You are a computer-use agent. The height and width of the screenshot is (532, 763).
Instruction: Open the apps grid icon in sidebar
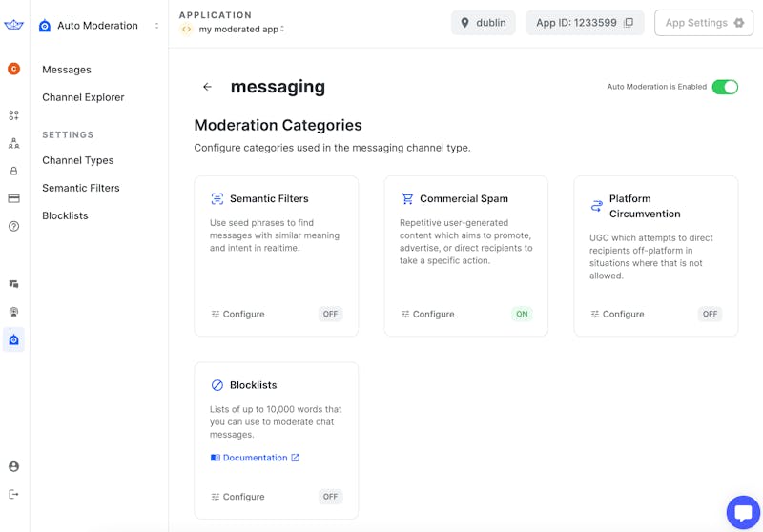coord(13,115)
